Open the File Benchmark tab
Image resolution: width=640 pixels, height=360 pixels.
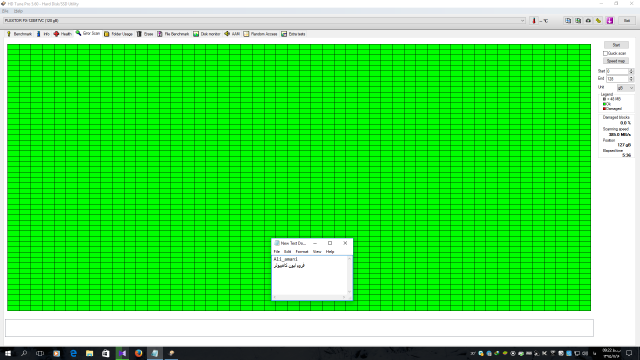(x=173, y=34)
